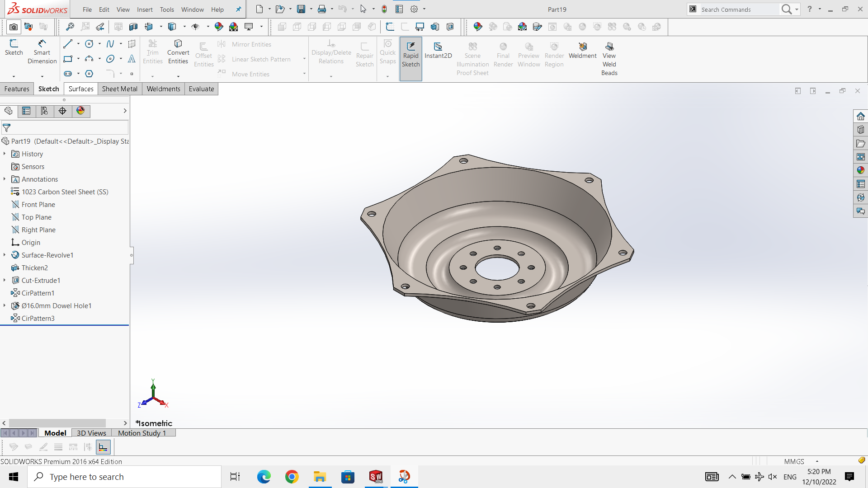
Task: Click Convert Entities
Action: pyautogui.click(x=178, y=52)
